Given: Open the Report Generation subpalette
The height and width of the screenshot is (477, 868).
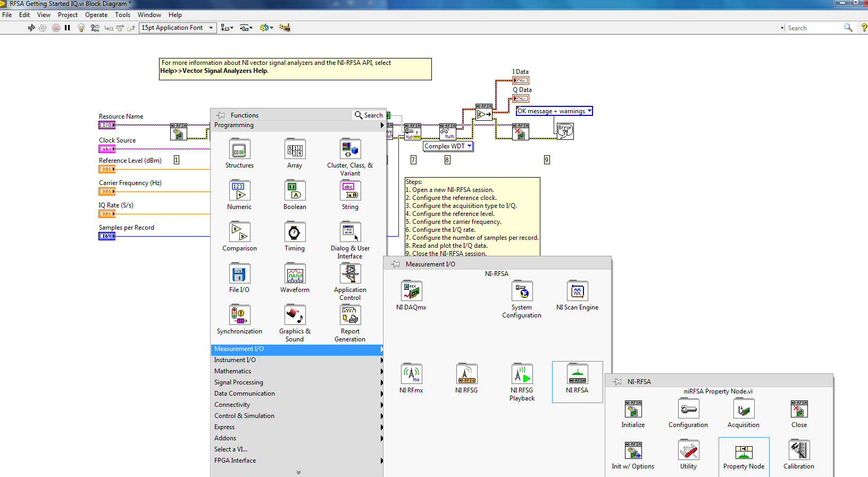Looking at the screenshot, I should coord(350,323).
